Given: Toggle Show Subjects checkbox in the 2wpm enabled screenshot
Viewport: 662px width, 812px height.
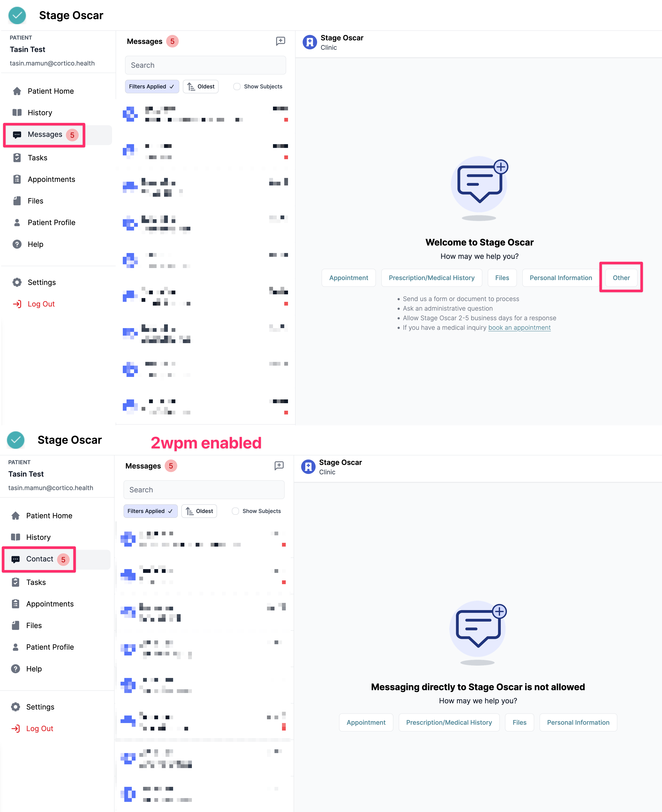Looking at the screenshot, I should [x=235, y=511].
